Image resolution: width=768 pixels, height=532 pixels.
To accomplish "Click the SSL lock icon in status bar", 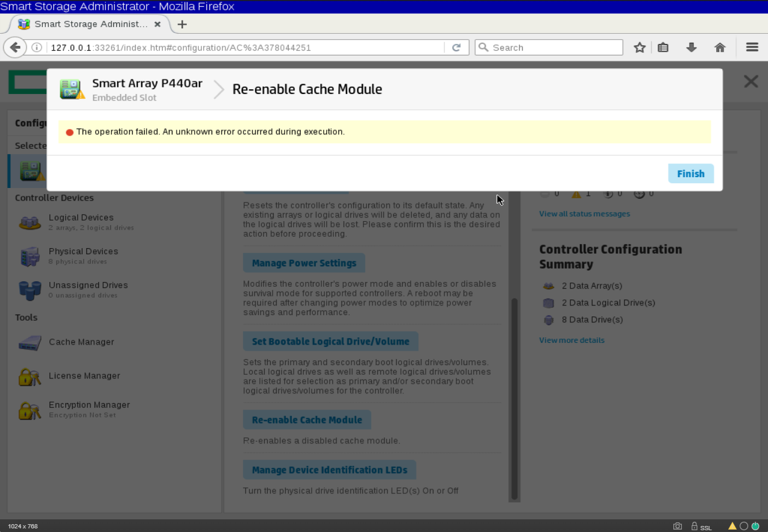I will 694,526.
